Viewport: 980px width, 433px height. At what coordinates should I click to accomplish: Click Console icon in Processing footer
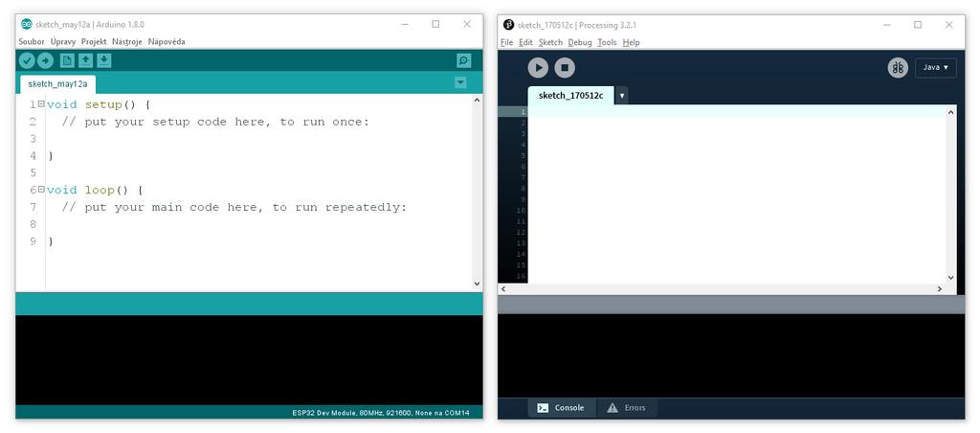tap(544, 408)
